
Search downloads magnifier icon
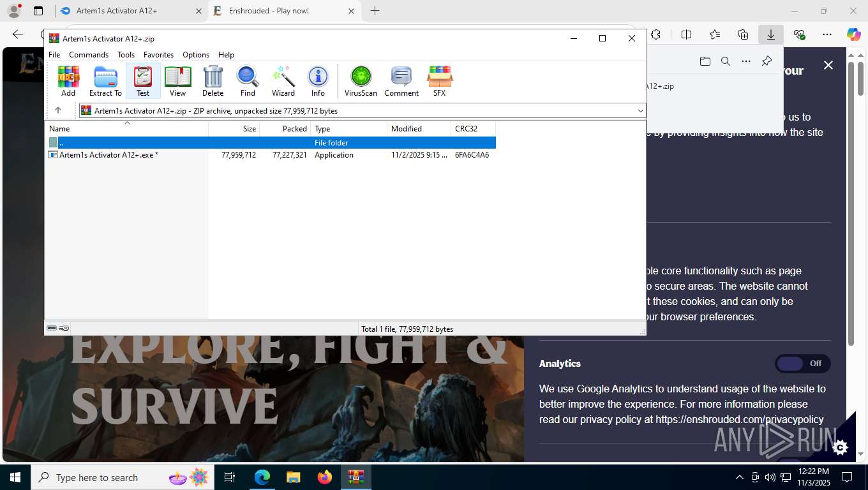pyautogui.click(x=726, y=61)
